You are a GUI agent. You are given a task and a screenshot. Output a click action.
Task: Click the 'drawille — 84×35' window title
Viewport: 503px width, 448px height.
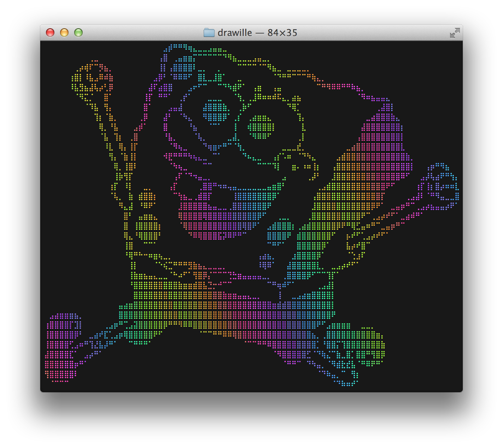tap(258, 33)
